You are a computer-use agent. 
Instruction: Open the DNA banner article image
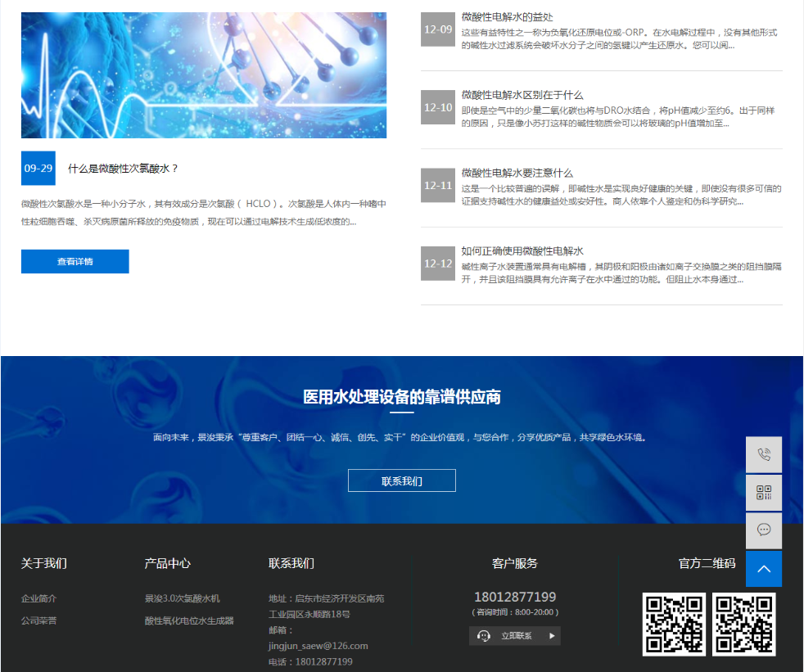tap(204, 75)
